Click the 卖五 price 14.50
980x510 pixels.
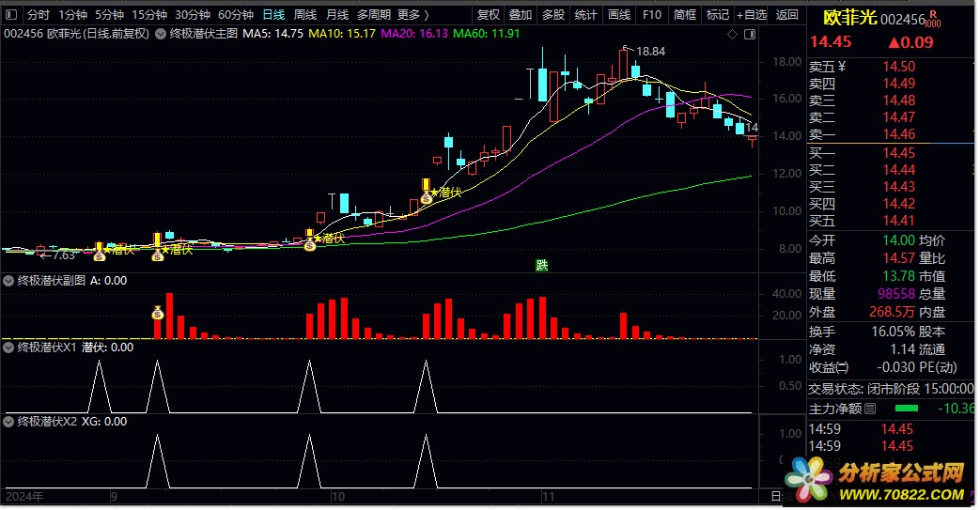[899, 67]
